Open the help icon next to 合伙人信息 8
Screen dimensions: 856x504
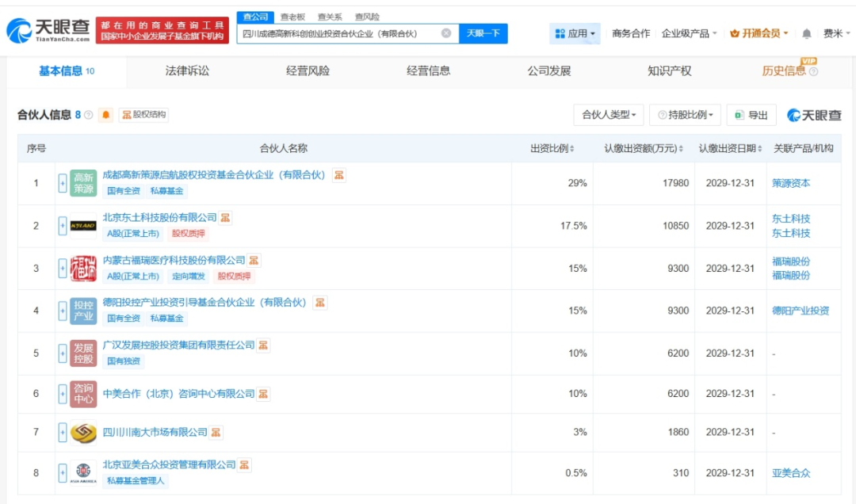[89, 115]
